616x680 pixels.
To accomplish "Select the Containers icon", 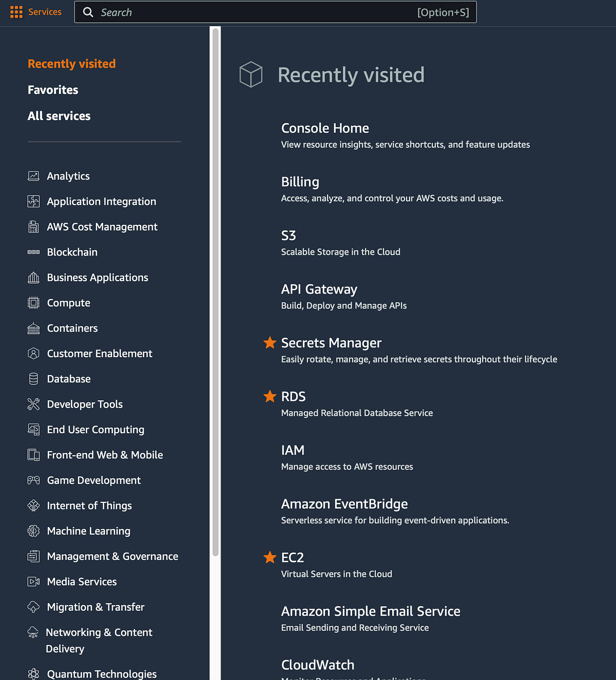I will (33, 328).
